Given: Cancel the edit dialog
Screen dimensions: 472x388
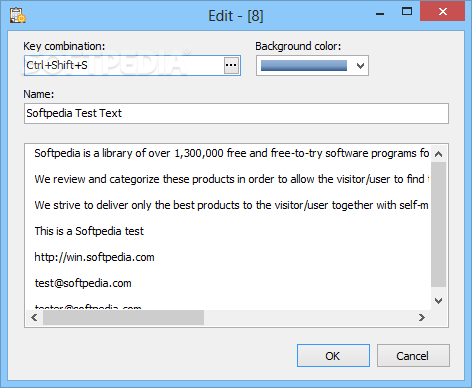Looking at the screenshot, I should [x=413, y=356].
